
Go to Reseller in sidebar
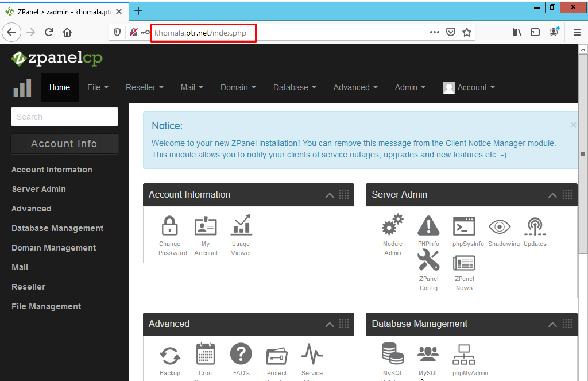[29, 287]
